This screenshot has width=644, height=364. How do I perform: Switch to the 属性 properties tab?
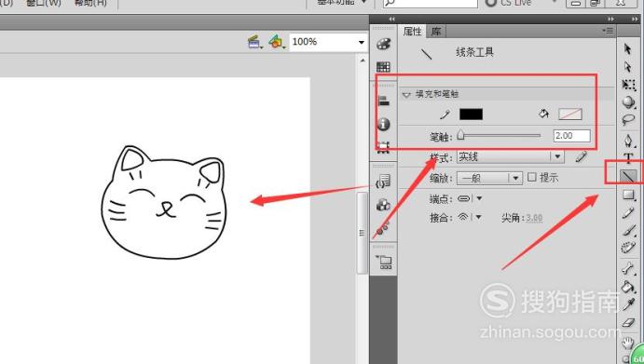[x=412, y=32]
